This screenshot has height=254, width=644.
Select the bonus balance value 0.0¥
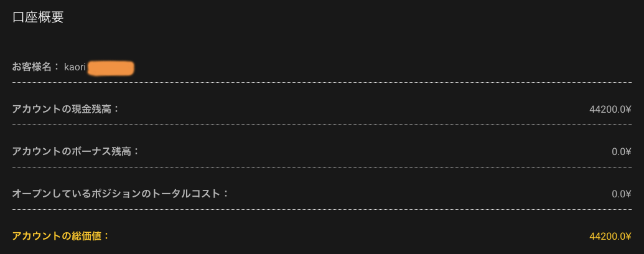[621, 151]
